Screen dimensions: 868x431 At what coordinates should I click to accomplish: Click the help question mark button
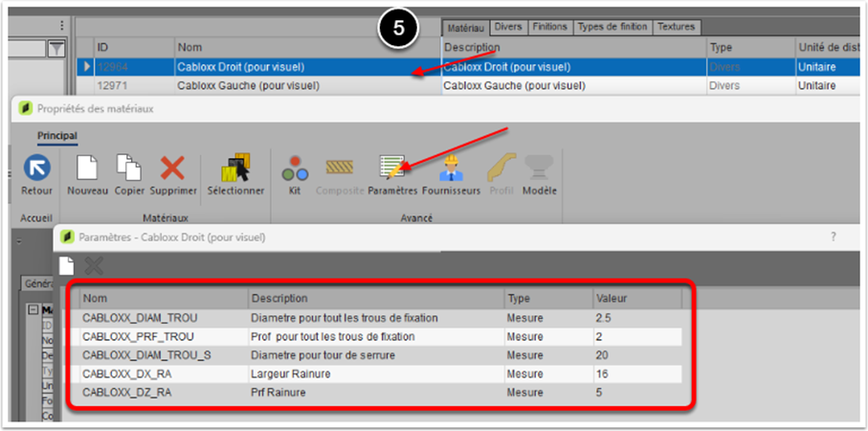833,237
